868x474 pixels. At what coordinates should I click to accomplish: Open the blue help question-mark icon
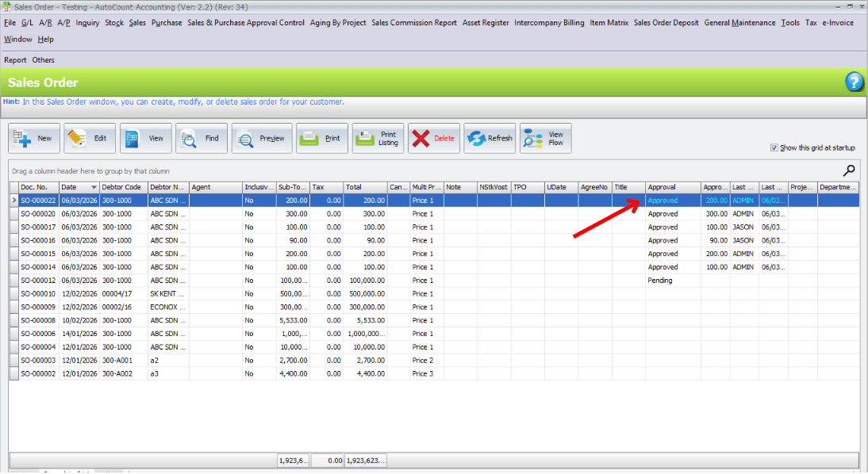(x=854, y=82)
